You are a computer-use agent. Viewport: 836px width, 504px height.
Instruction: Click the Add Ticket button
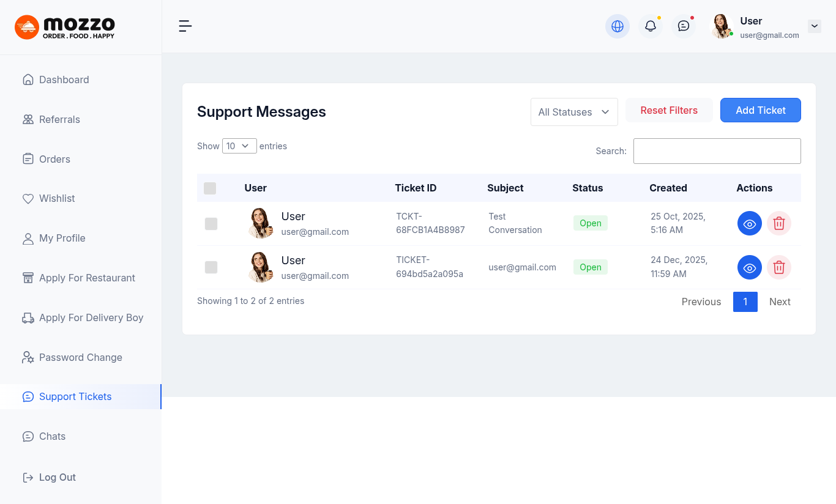[x=760, y=110]
